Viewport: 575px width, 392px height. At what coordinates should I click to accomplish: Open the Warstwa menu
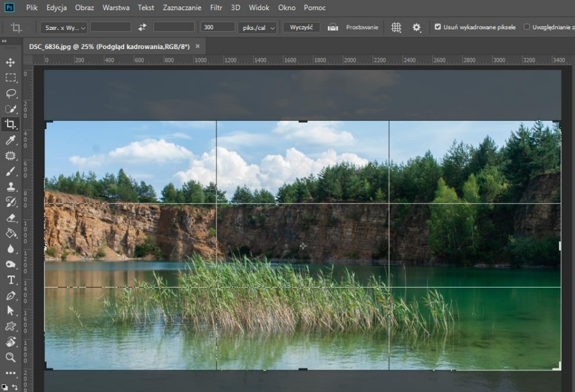(115, 8)
